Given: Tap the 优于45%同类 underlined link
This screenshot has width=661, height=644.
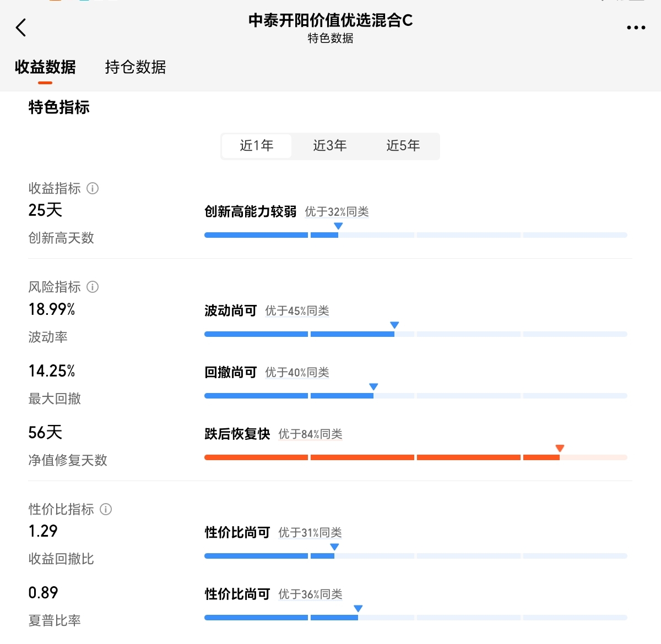Looking at the screenshot, I should (297, 311).
